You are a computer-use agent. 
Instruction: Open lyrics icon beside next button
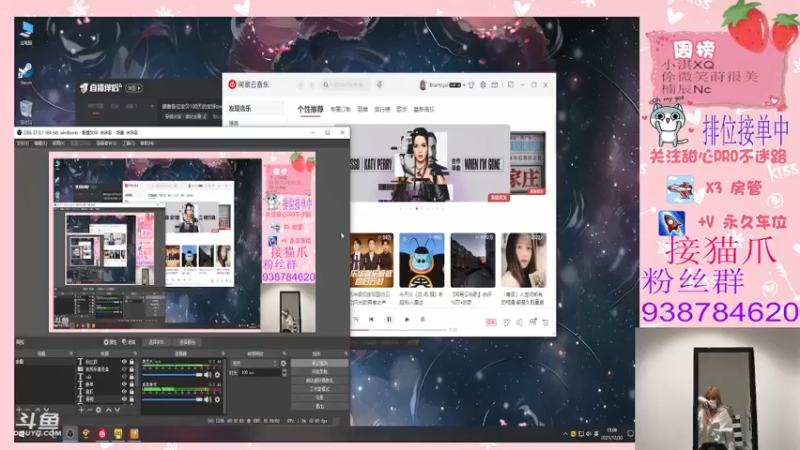(x=422, y=319)
